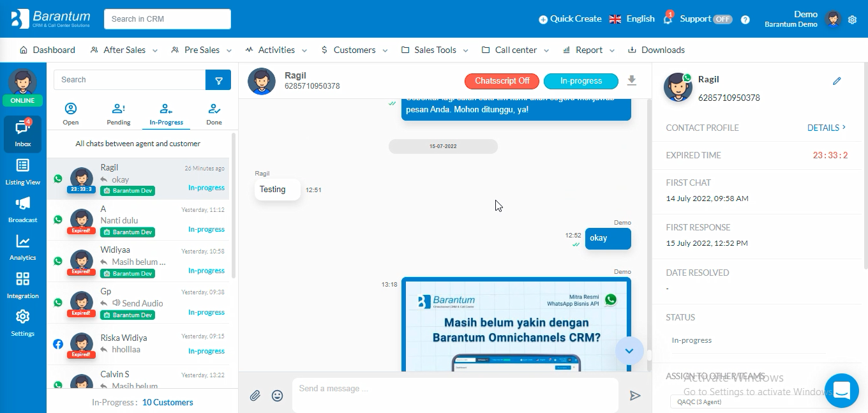
Task: Expand Report menu
Action: coord(589,50)
